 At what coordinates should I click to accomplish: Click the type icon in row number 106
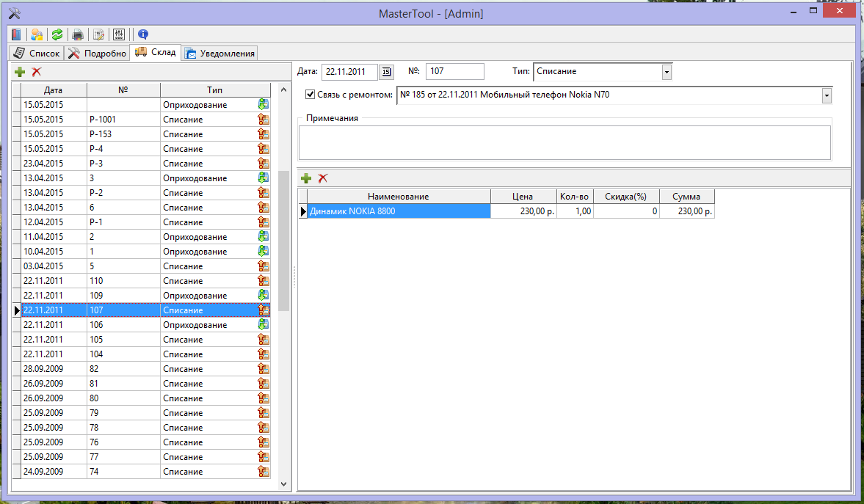[264, 324]
